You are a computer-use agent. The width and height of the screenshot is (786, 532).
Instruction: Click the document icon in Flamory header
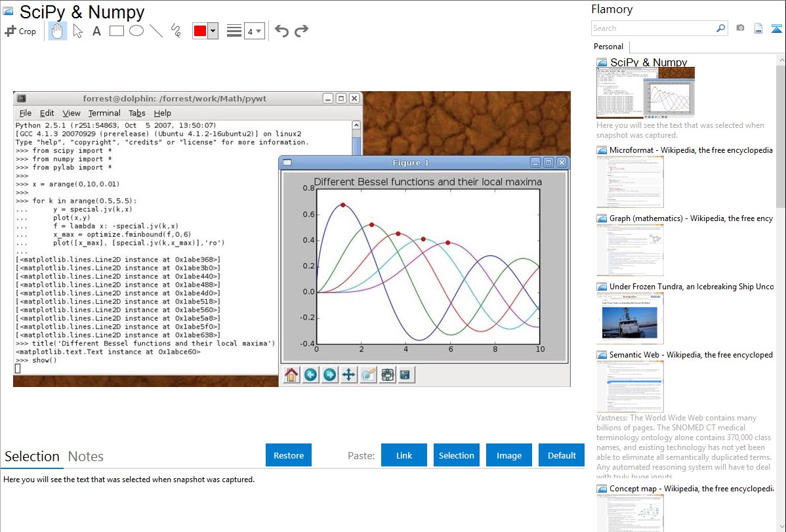click(x=758, y=28)
